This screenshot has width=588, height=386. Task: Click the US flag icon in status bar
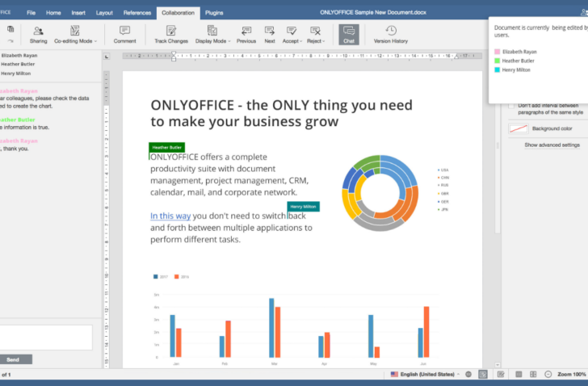(394, 374)
